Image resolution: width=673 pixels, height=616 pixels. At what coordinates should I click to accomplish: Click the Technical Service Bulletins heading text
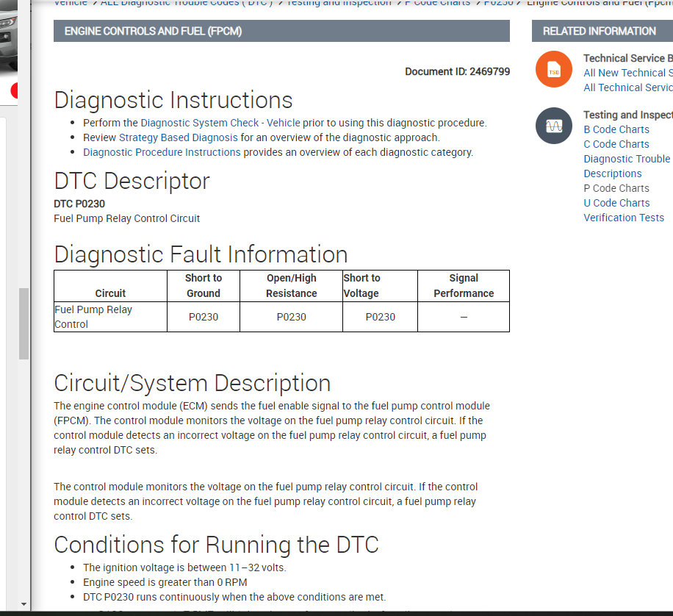(x=628, y=58)
